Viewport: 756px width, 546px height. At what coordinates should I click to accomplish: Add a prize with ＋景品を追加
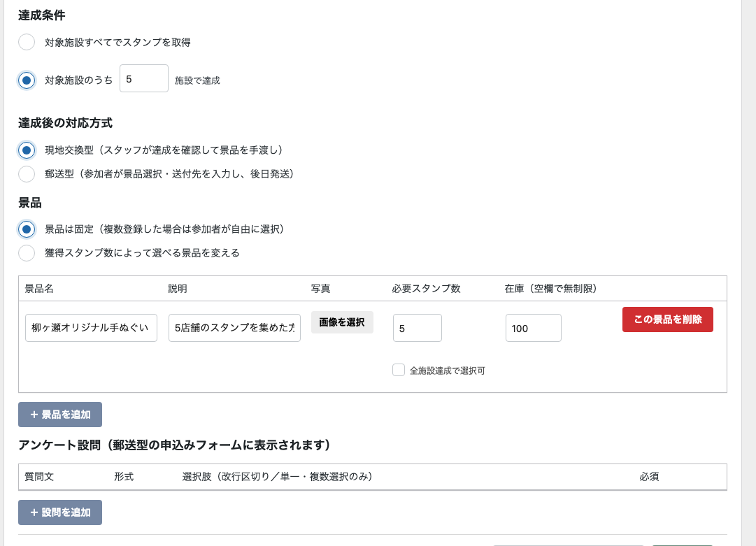(60, 415)
